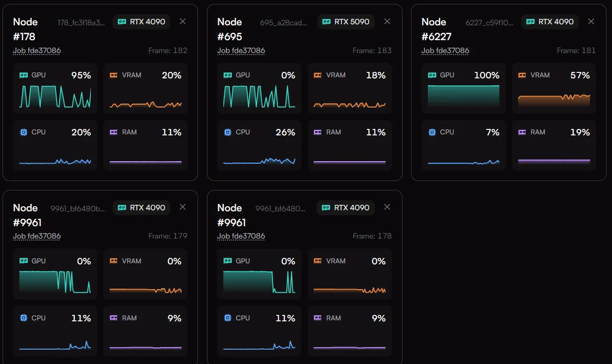Click the GPU icon in Node #6227 card
Viewport: 612px width, 364px height.
click(x=432, y=75)
